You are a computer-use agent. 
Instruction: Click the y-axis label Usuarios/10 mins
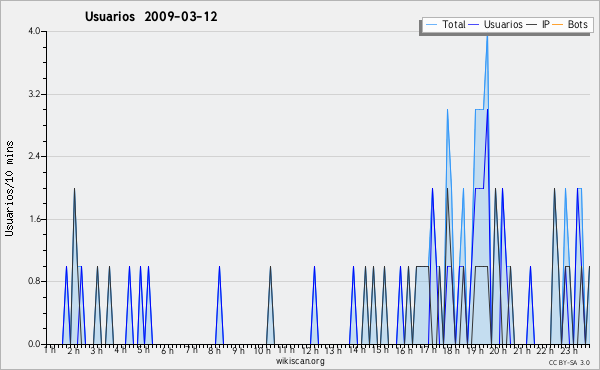(x=9, y=188)
